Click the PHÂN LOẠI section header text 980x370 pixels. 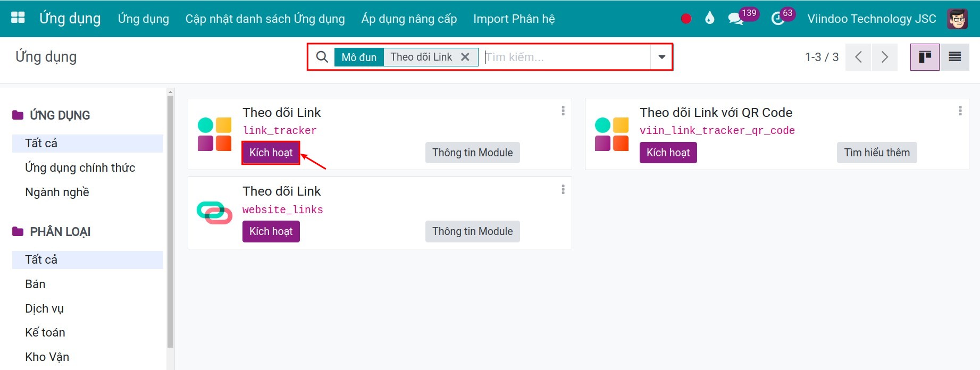(x=60, y=232)
